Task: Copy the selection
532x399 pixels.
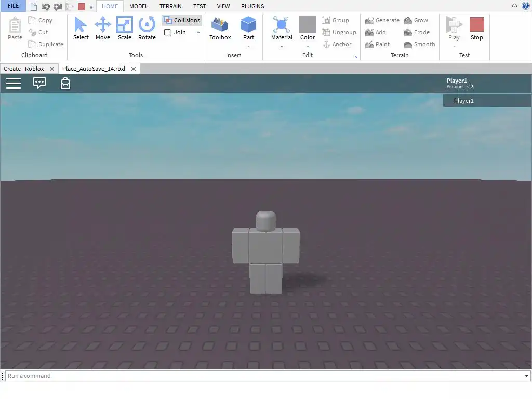Action: (41, 20)
